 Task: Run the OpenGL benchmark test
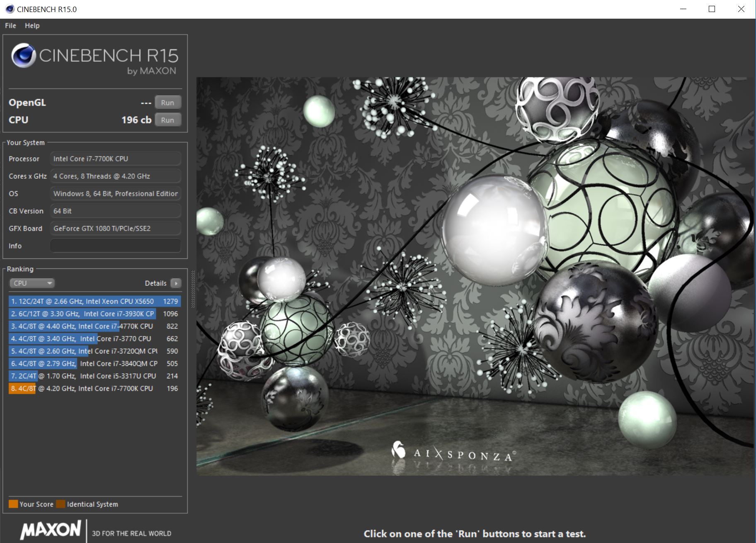pyautogui.click(x=167, y=102)
